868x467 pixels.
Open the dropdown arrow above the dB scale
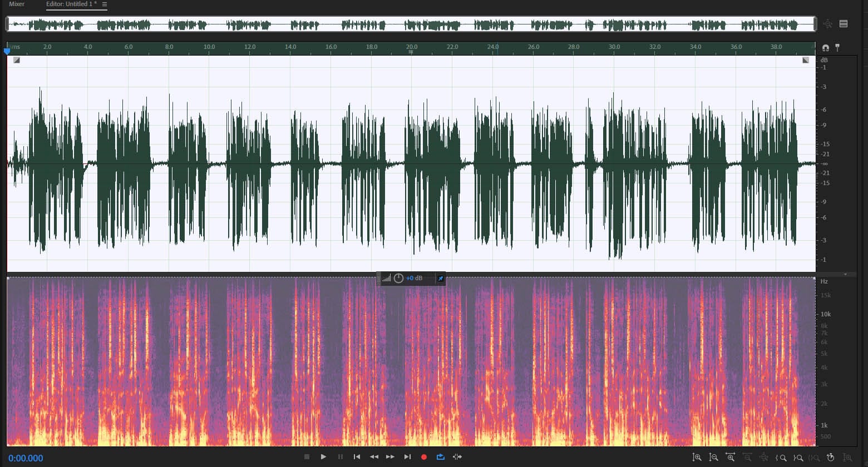pyautogui.click(x=846, y=274)
